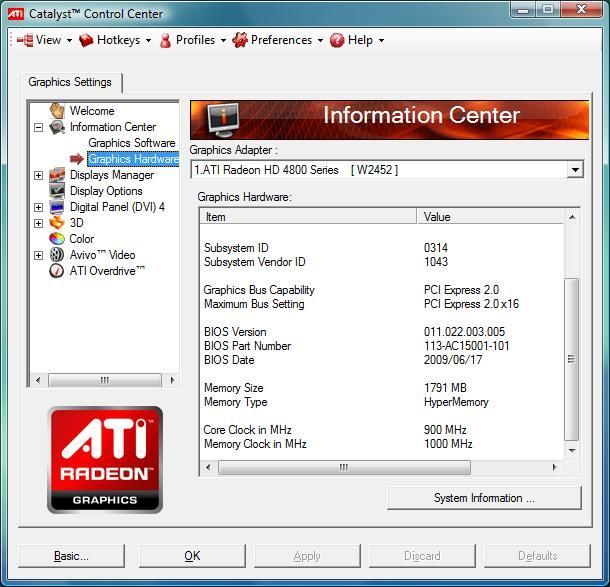The image size is (610, 587).
Task: Click the red Hotkeys icon
Action: (86, 40)
